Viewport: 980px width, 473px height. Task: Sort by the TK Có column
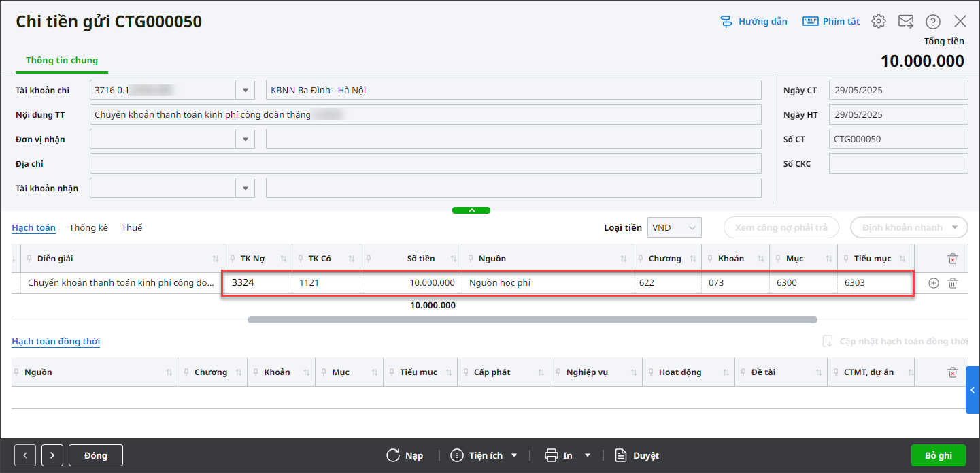352,259
